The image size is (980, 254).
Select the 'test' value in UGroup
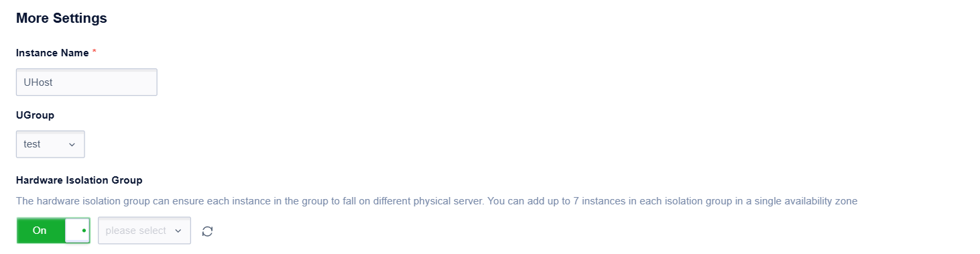pos(32,144)
